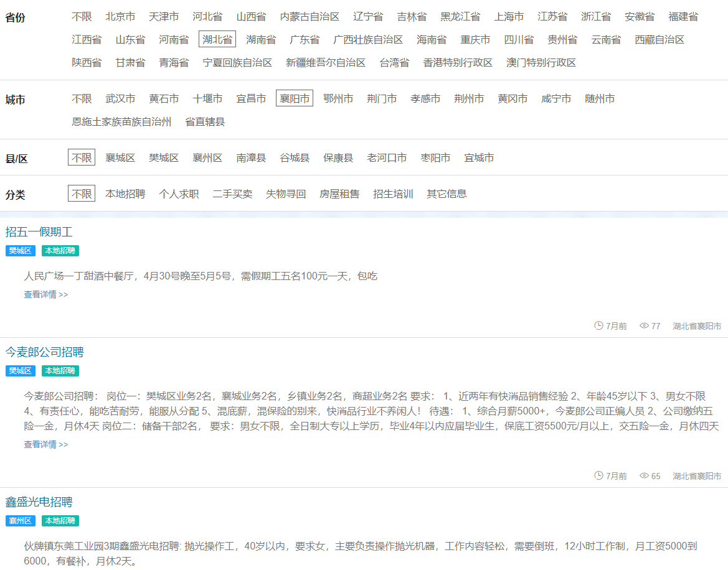728x570 pixels.
Task: Click 查看详情 under 今麦郎公司招聘 post
Action: tap(46, 444)
